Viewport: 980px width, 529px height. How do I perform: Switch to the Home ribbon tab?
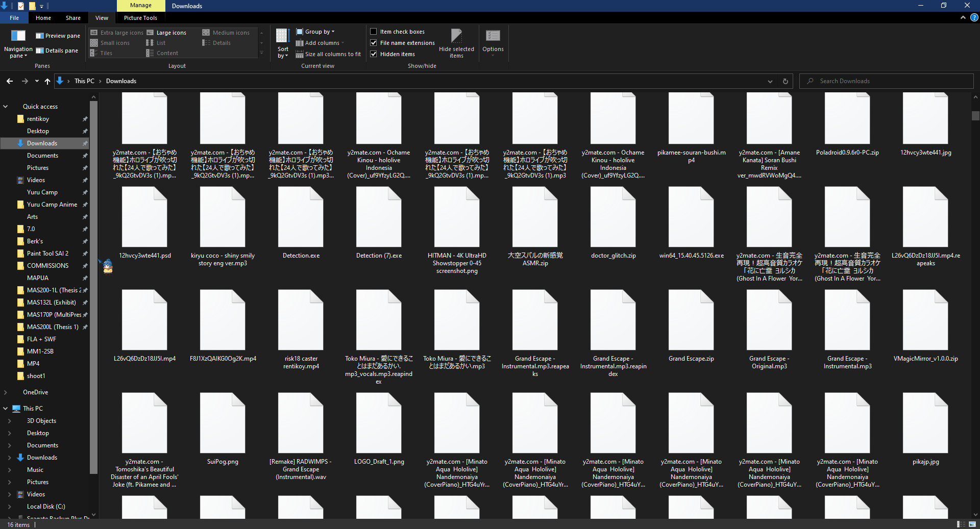pos(43,18)
